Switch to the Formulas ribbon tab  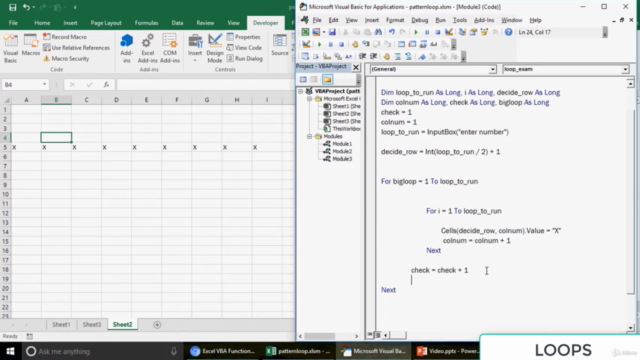(146, 23)
